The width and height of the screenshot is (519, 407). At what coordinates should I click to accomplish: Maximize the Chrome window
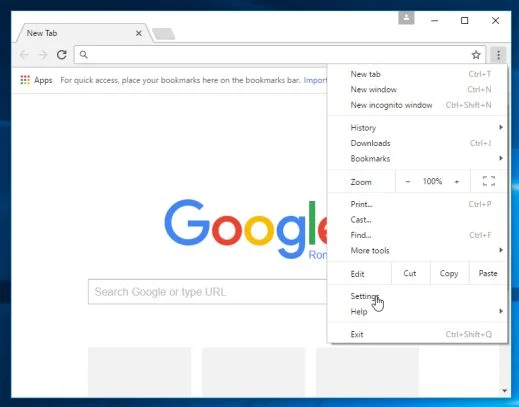[x=464, y=21]
